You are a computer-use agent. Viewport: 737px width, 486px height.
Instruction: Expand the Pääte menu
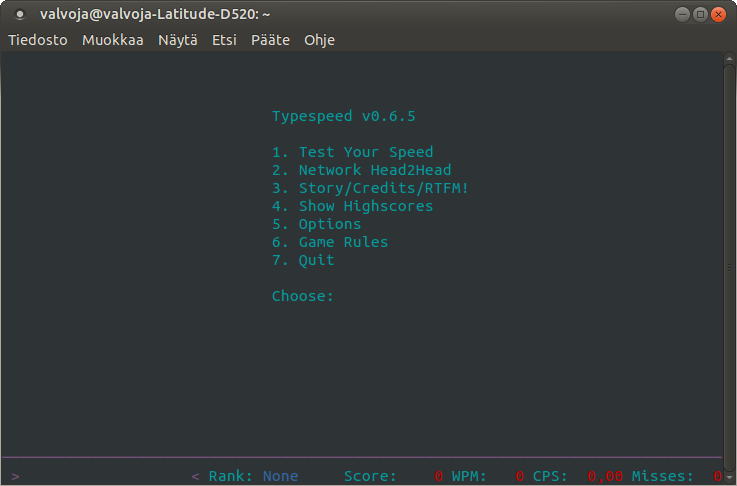270,40
